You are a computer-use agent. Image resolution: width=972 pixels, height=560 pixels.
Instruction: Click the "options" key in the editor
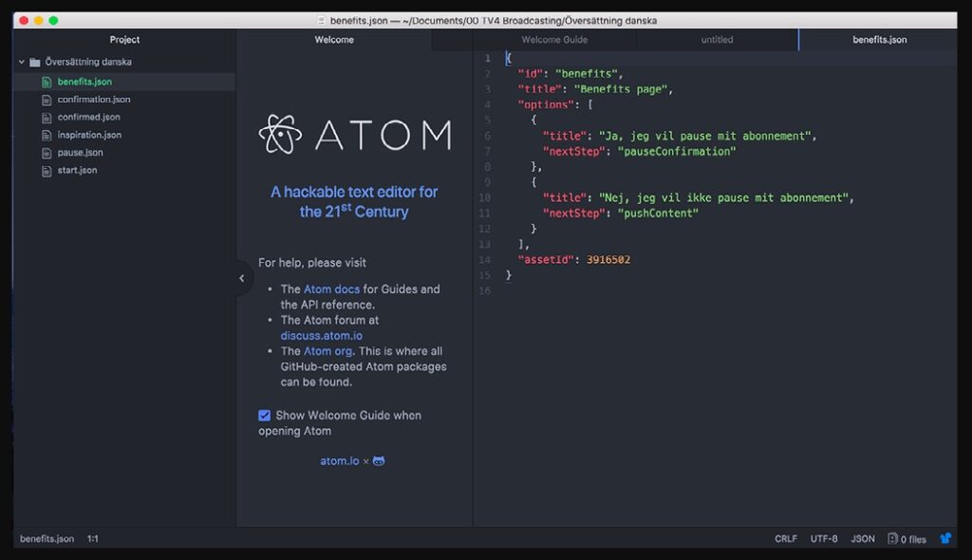coord(546,104)
